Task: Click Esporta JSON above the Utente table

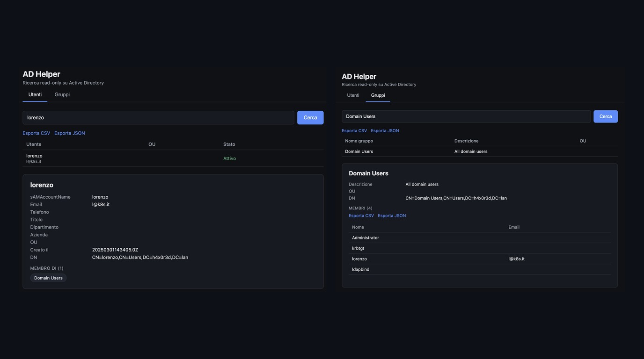Action: pos(70,133)
